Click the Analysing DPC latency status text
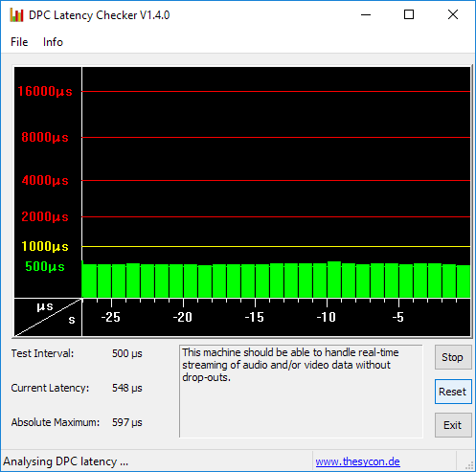Image resolution: width=476 pixels, height=472 pixels. click(65, 461)
